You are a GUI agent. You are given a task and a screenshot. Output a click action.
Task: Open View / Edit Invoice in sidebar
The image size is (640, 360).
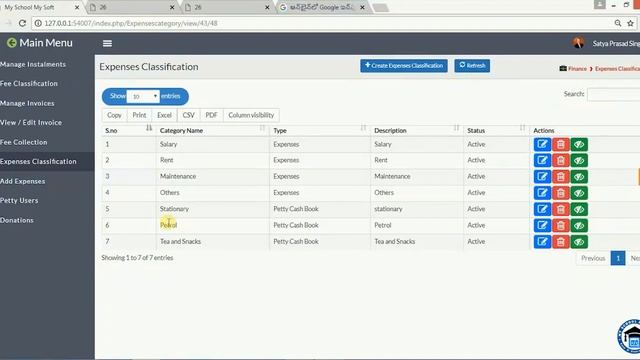pyautogui.click(x=31, y=122)
